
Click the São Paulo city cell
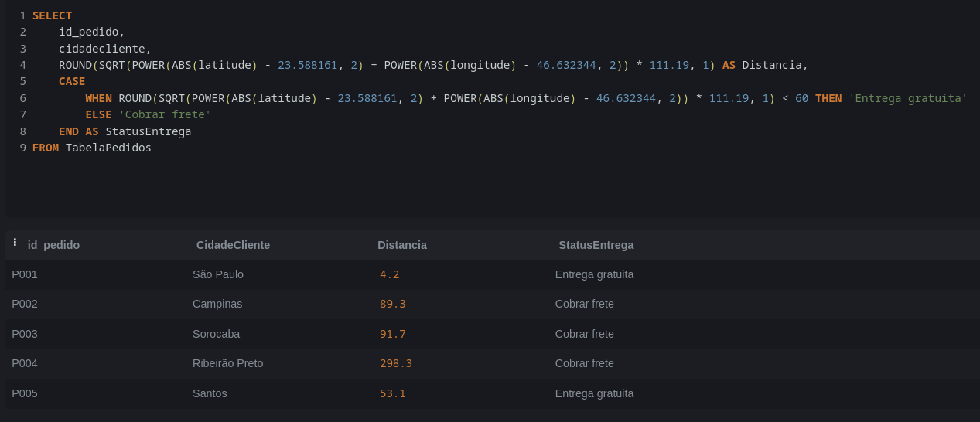218,274
